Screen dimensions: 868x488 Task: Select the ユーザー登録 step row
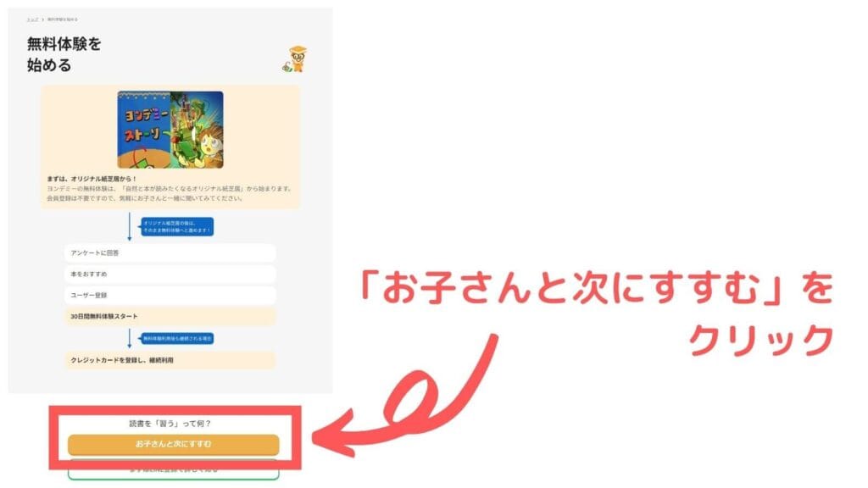tap(170, 295)
